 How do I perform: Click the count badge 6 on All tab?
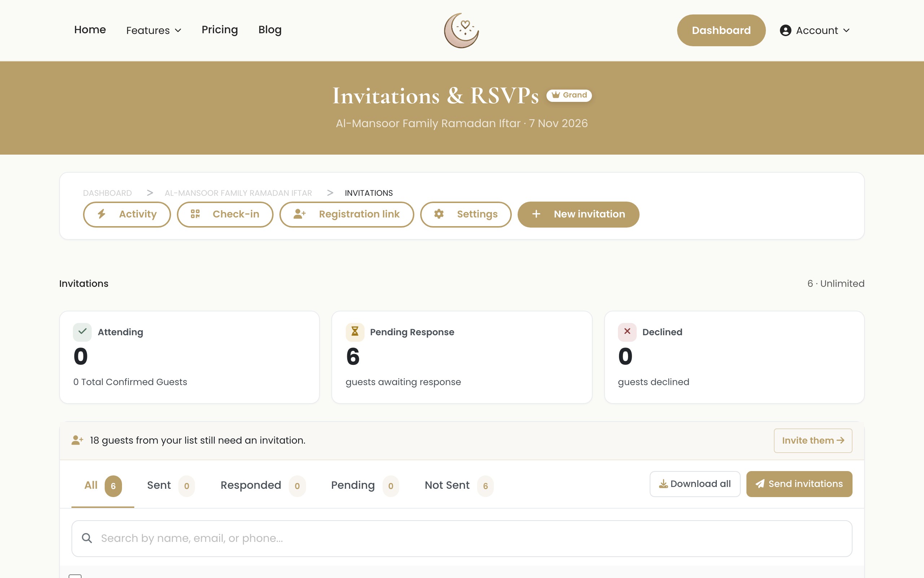point(113,486)
